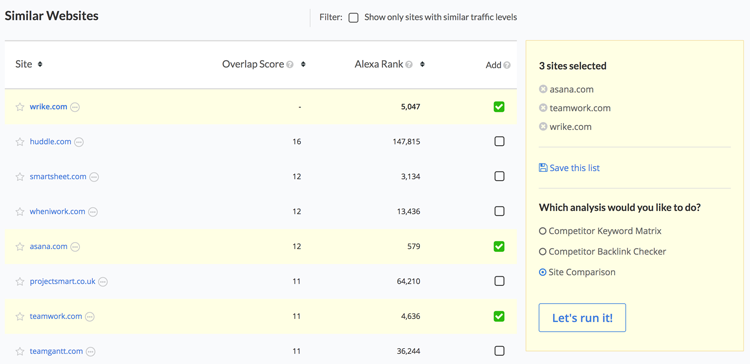The width and height of the screenshot is (750, 364).
Task: Star the wrike.com row
Action: click(20, 107)
